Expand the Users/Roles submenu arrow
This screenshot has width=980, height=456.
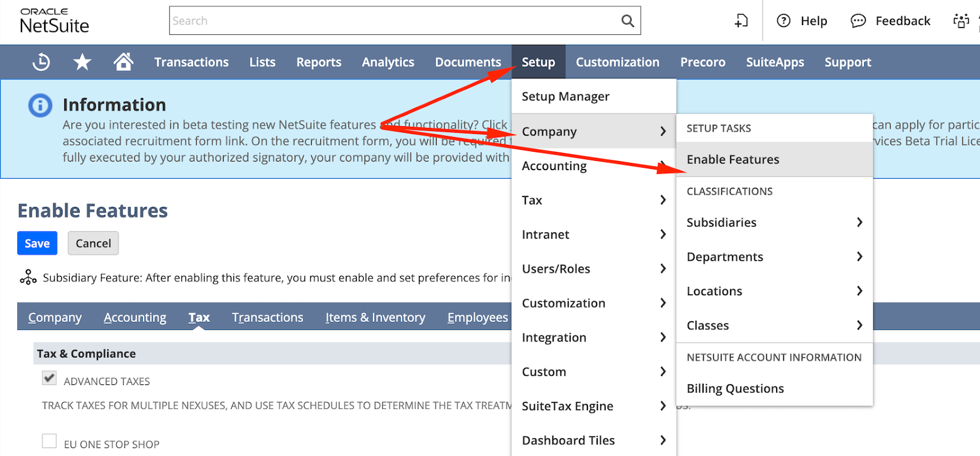[x=663, y=268]
